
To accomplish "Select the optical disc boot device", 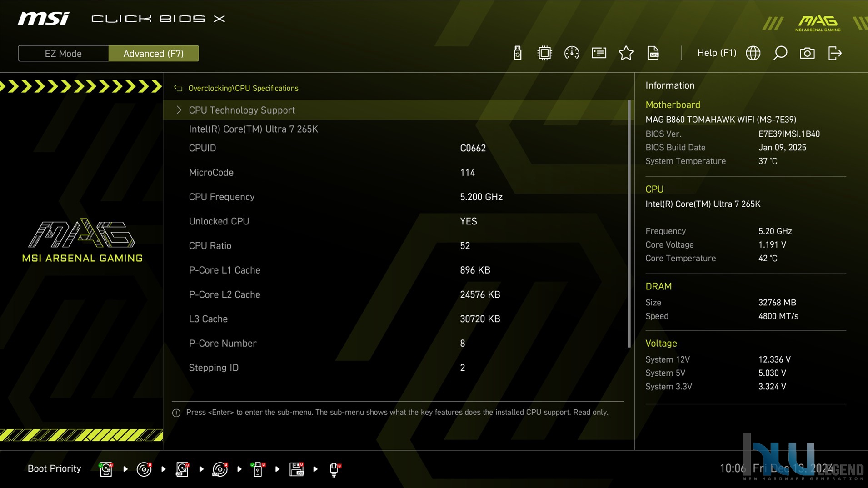I will click(x=144, y=469).
